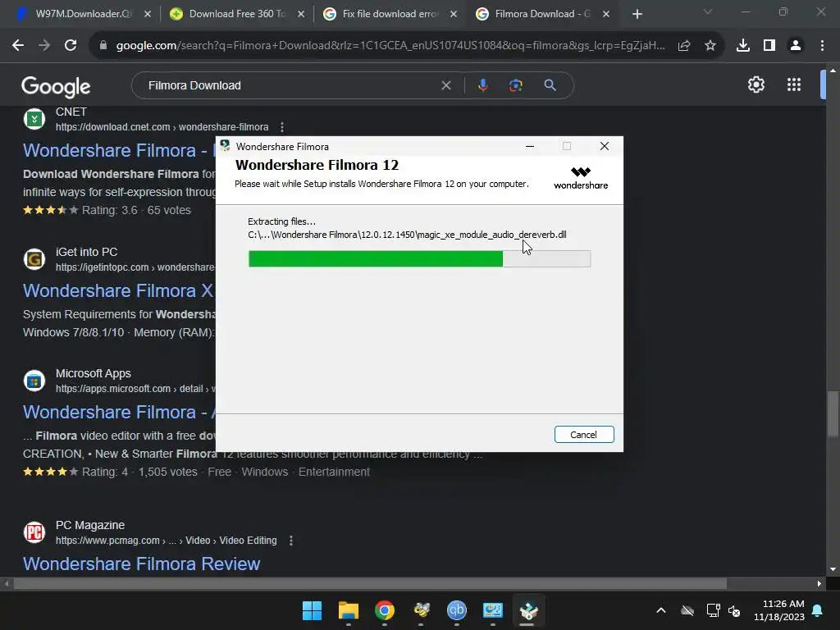Close the Fix file download error tab
Image resolution: width=840 pixels, height=630 pixels.
[x=454, y=14]
